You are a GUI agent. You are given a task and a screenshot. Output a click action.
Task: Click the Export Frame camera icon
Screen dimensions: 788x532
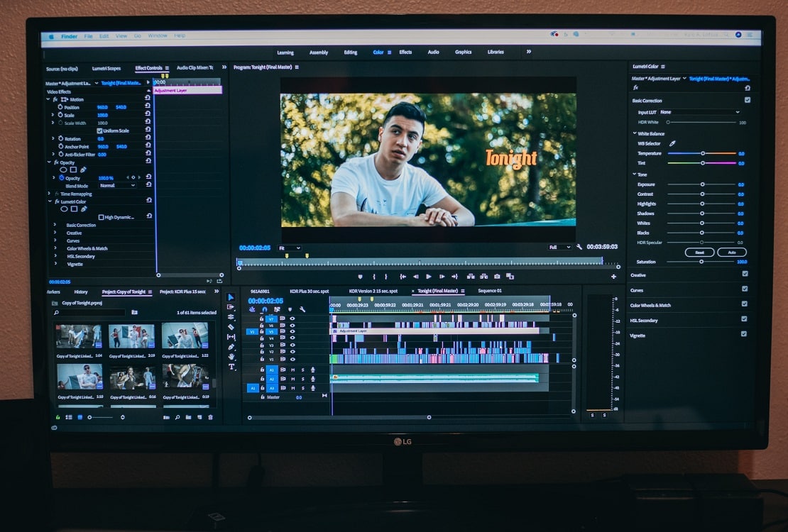point(497,277)
